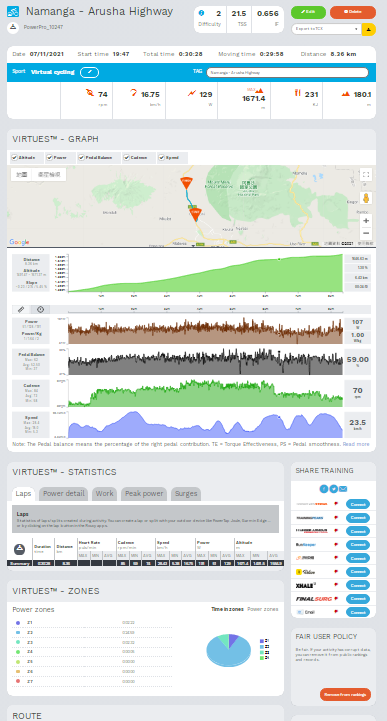Image resolution: width=387 pixels, height=721 pixels.
Task: Click the Difficulty info icon
Action: click(x=201, y=13)
